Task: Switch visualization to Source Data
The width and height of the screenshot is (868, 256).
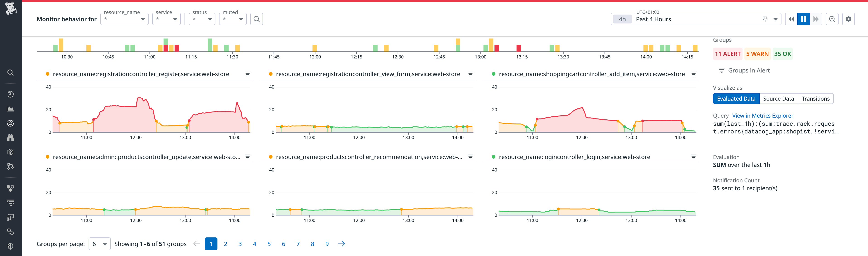Action: (x=778, y=98)
